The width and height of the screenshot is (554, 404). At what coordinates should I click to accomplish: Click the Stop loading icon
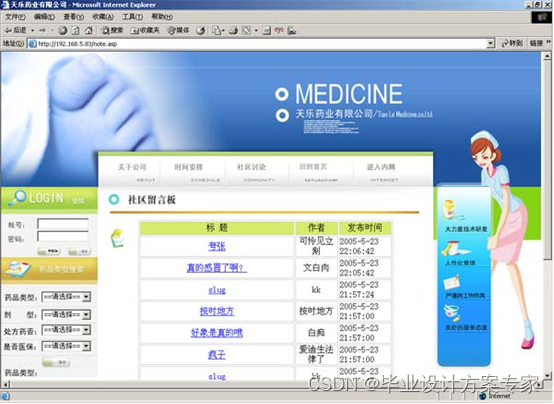click(63, 30)
